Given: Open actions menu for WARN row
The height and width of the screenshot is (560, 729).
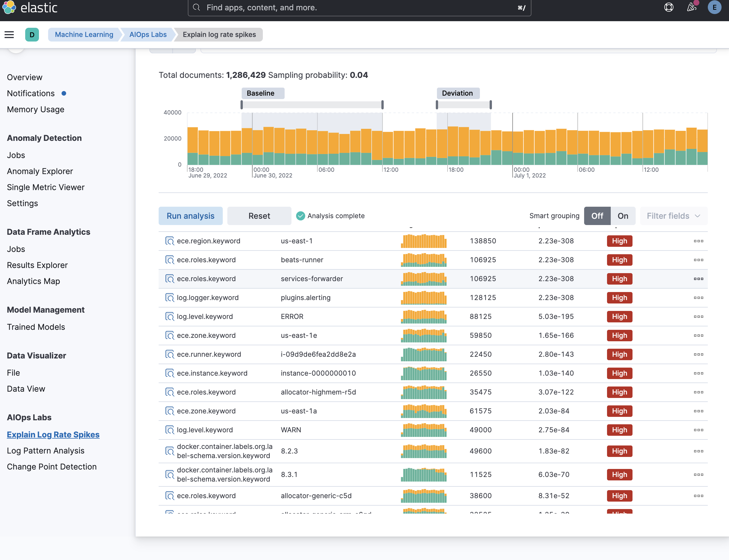Looking at the screenshot, I should (698, 430).
